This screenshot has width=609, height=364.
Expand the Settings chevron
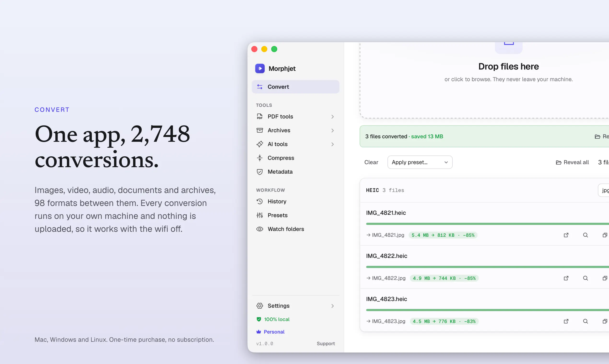click(x=333, y=306)
